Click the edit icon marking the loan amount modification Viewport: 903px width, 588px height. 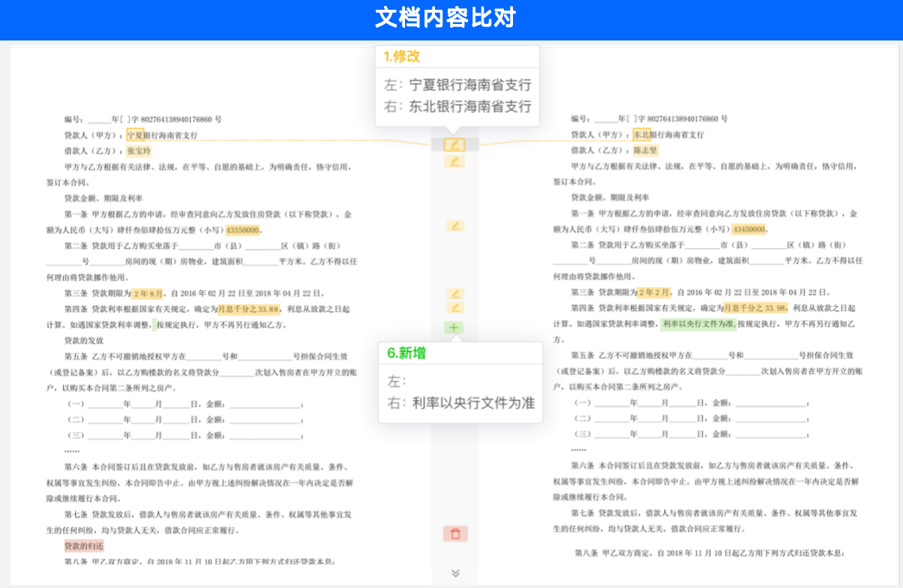[x=454, y=224]
